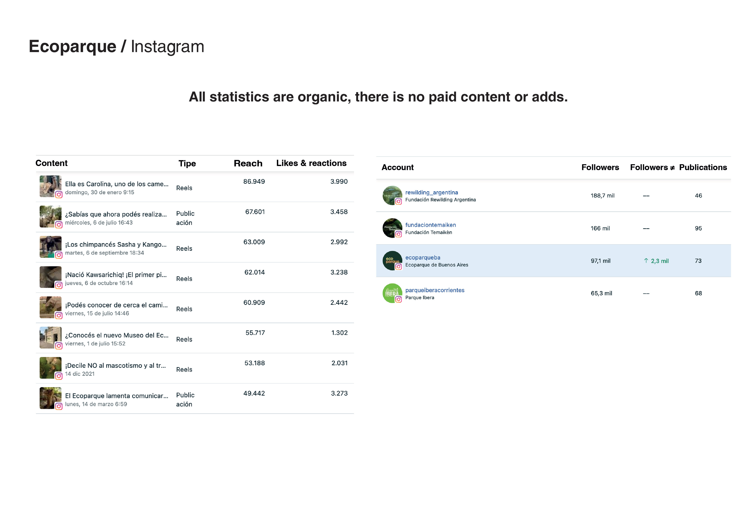
Task: Click Instagram badge on Carolina camel post
Action: [59, 195]
